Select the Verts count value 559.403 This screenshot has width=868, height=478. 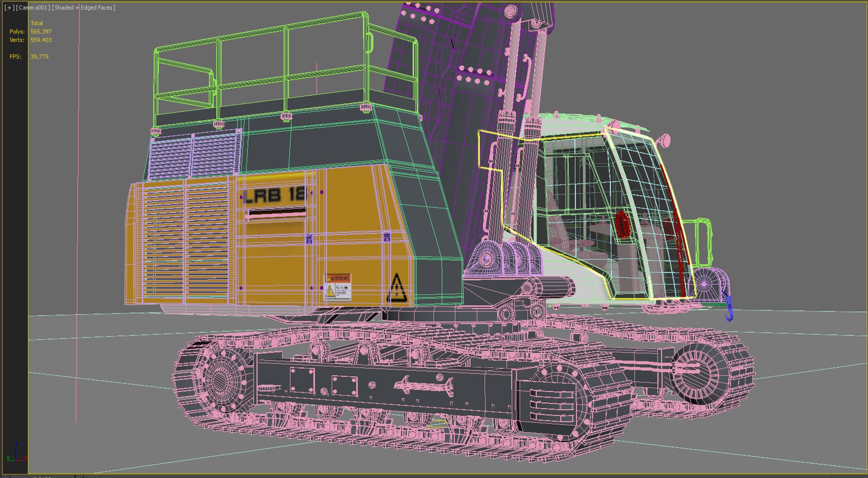click(x=41, y=40)
